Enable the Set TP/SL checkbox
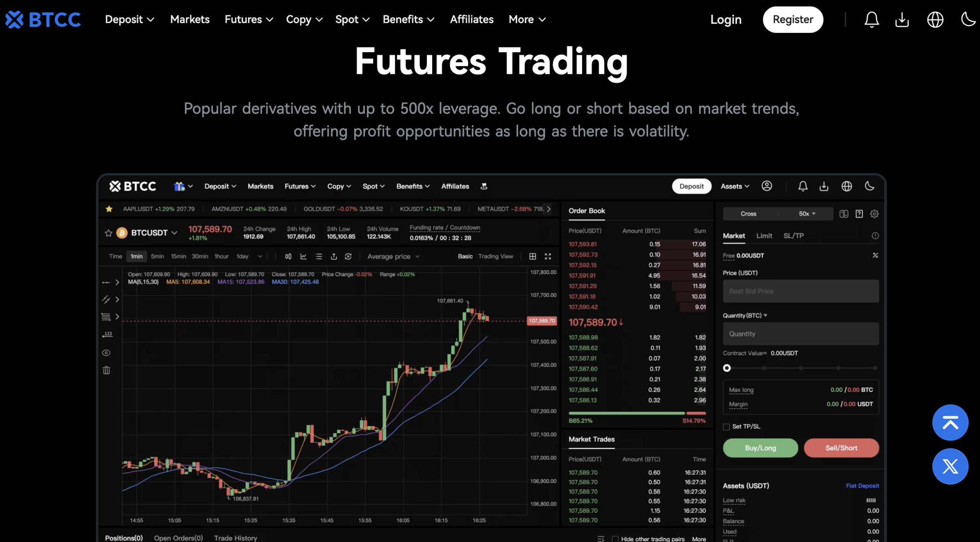 point(726,426)
